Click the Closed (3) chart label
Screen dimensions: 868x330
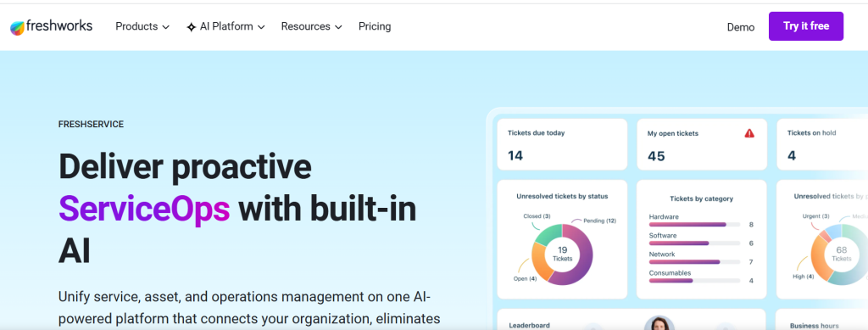point(537,216)
